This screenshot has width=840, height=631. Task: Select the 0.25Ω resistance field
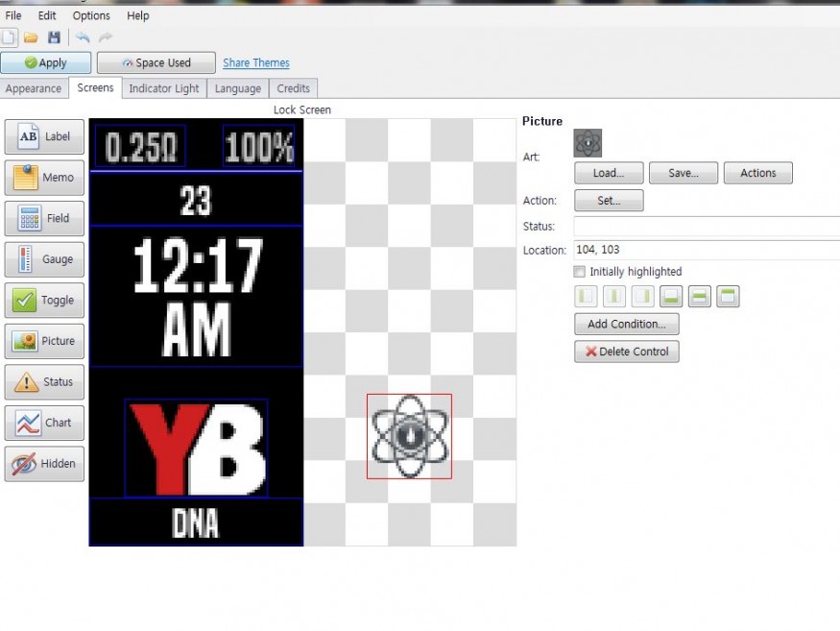pos(140,146)
